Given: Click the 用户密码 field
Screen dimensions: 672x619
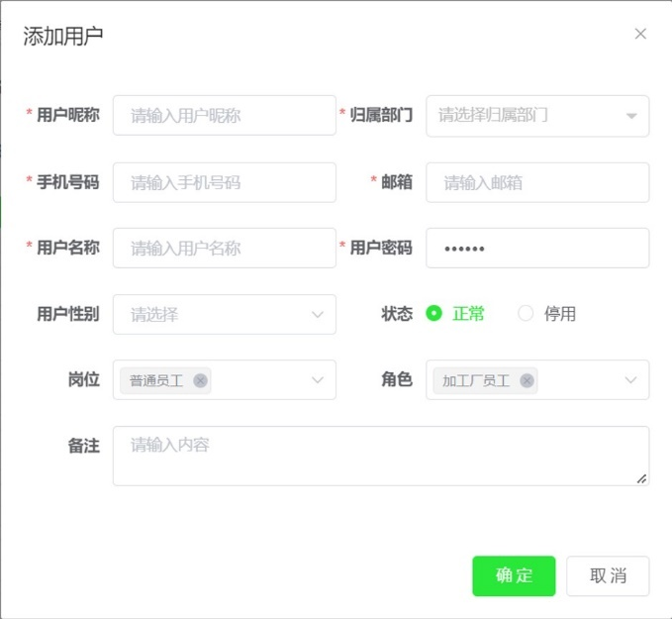Looking at the screenshot, I should (x=537, y=248).
